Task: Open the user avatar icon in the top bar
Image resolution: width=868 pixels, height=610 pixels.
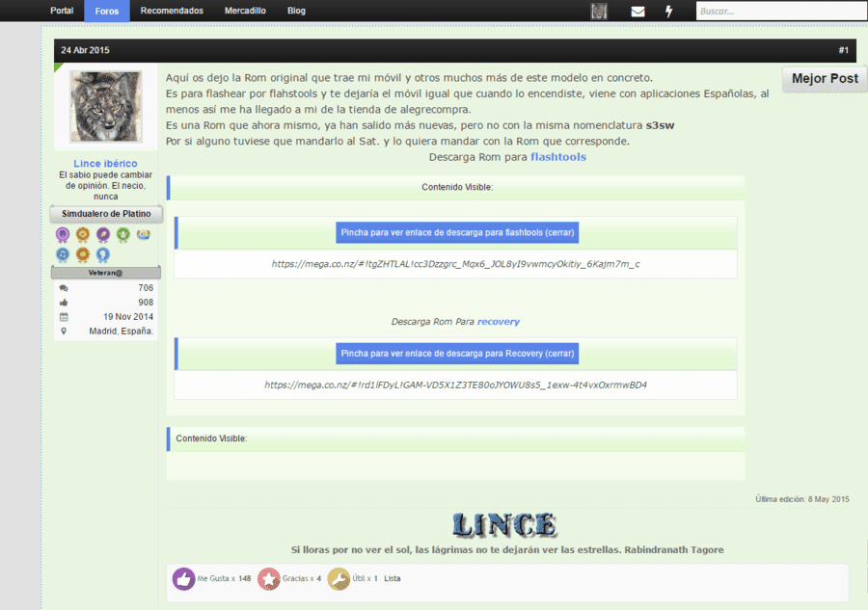Action: pos(599,11)
